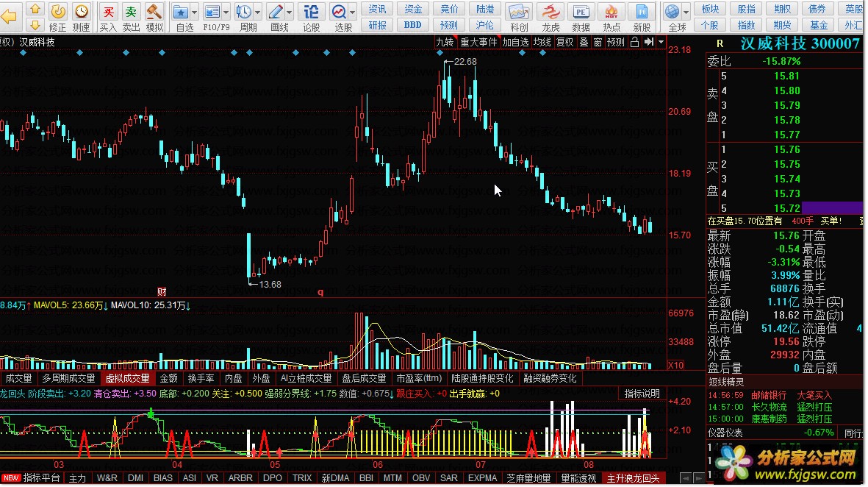Click the 汉威科技 300007 stock title
868x487 pixels.
(x=800, y=43)
